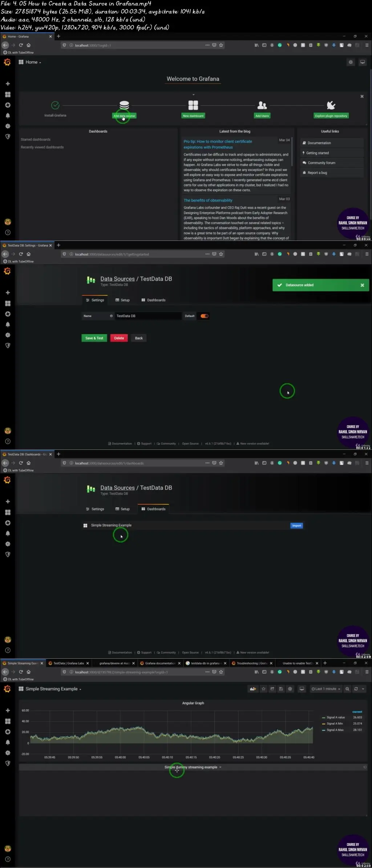The width and height of the screenshot is (372, 868).
Task: Click Data Sources breadcrumb in Settings frame
Action: coord(117,279)
